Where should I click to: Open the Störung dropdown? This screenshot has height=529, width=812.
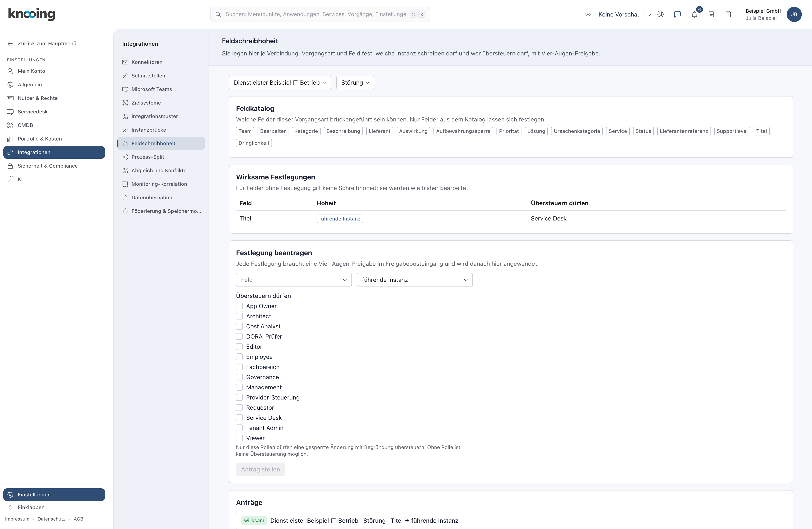(355, 83)
